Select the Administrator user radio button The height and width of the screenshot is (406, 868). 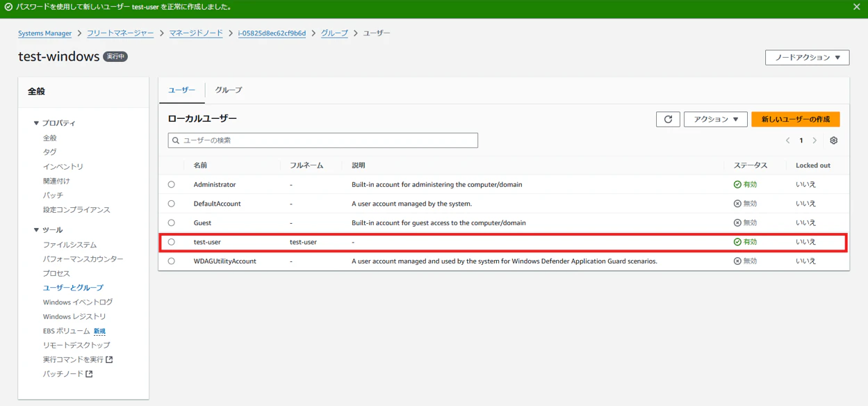point(171,185)
